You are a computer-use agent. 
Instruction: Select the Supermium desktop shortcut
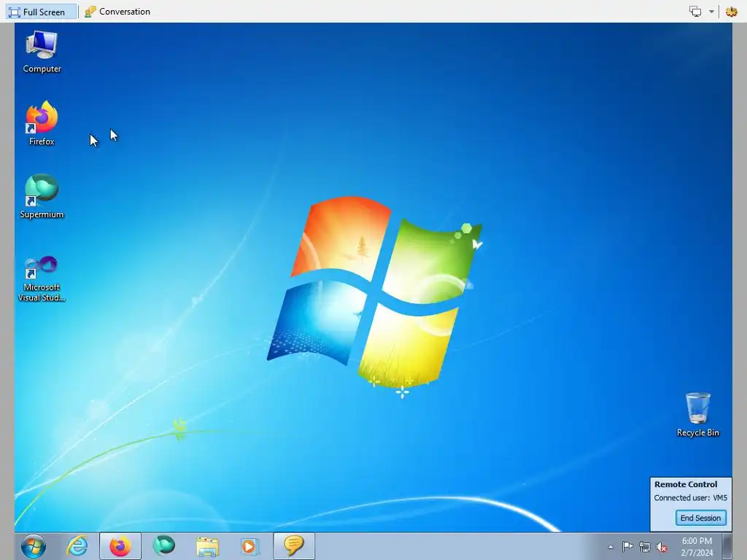point(42,196)
